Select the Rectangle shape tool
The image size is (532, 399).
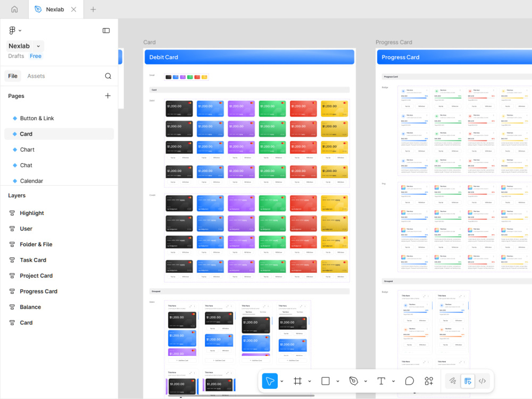(x=326, y=381)
